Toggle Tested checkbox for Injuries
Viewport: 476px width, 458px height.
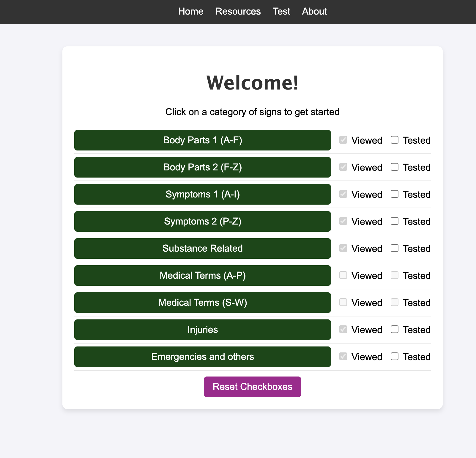tap(395, 329)
